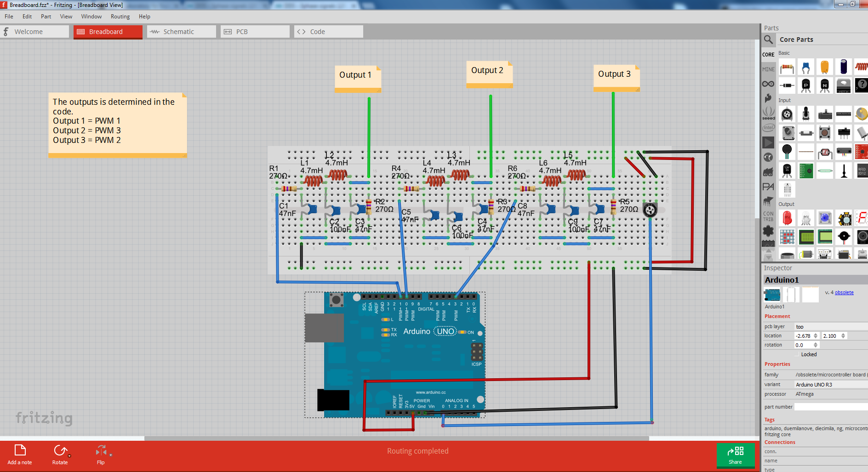
Task: Click the Arduino board reset button
Action: (x=337, y=300)
